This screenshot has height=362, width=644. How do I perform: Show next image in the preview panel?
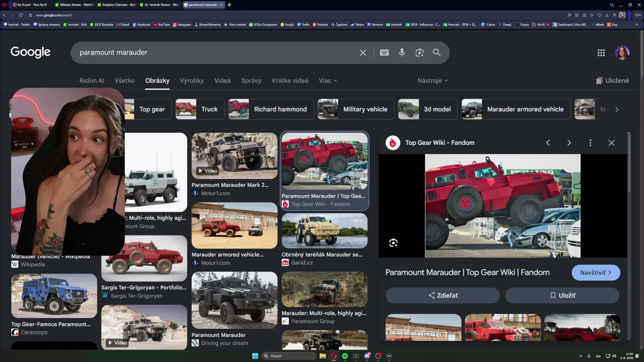click(x=569, y=143)
